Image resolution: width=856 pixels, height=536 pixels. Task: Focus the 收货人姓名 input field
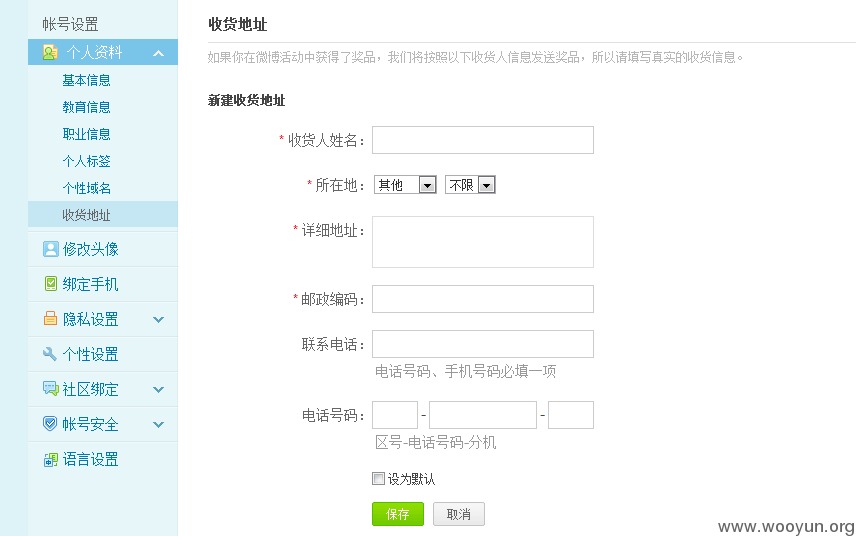483,140
